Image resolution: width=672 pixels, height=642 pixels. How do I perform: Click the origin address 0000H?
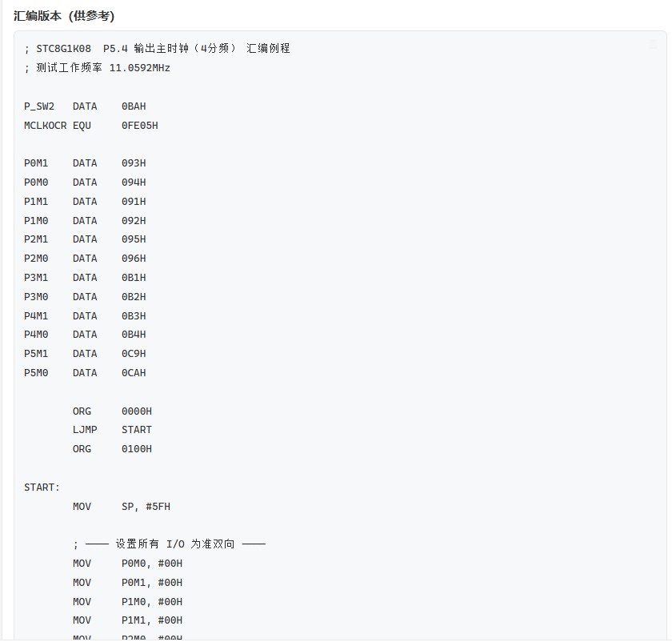point(137,411)
